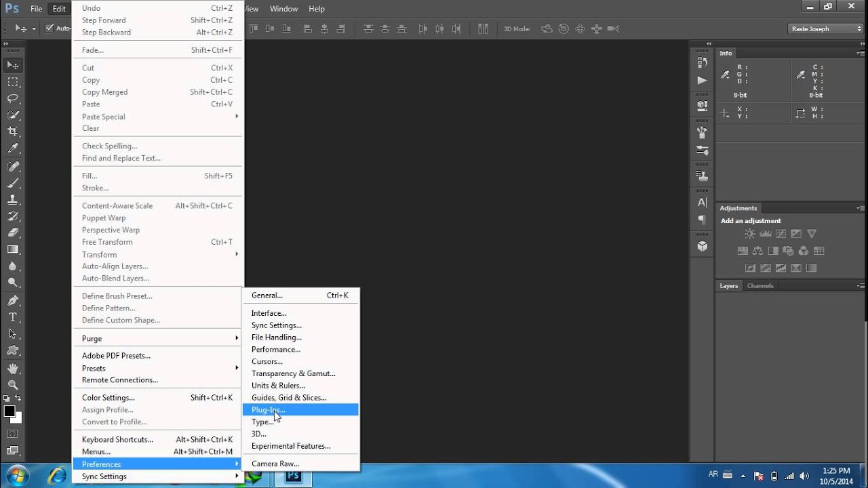Viewport: 868px width, 488px height.
Task: Select the Gradient tool
Action: (13, 249)
